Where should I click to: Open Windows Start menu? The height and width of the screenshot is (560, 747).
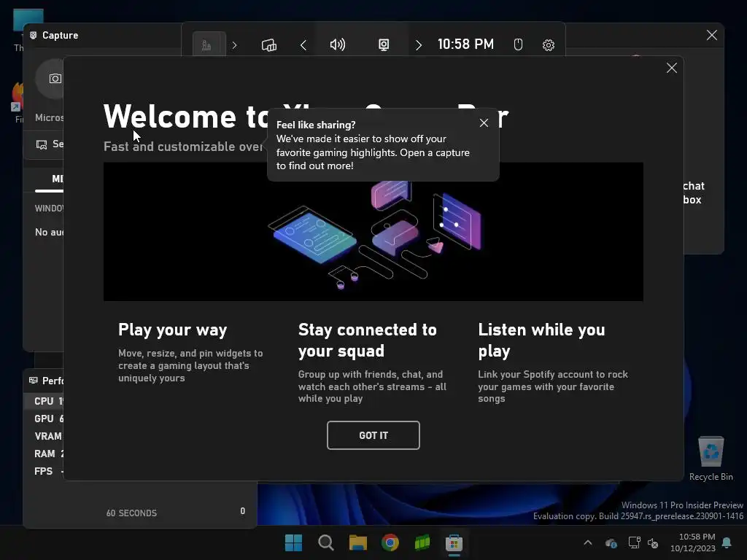[x=293, y=542]
